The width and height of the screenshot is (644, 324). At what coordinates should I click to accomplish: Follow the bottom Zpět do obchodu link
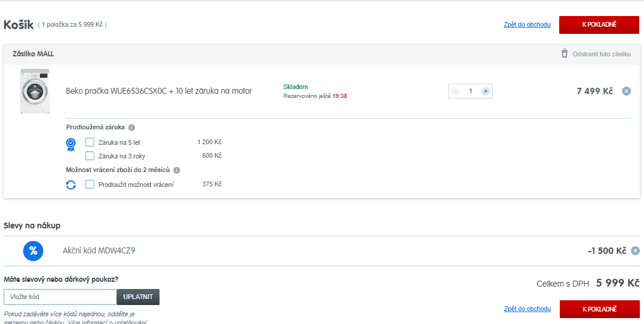coord(527,309)
